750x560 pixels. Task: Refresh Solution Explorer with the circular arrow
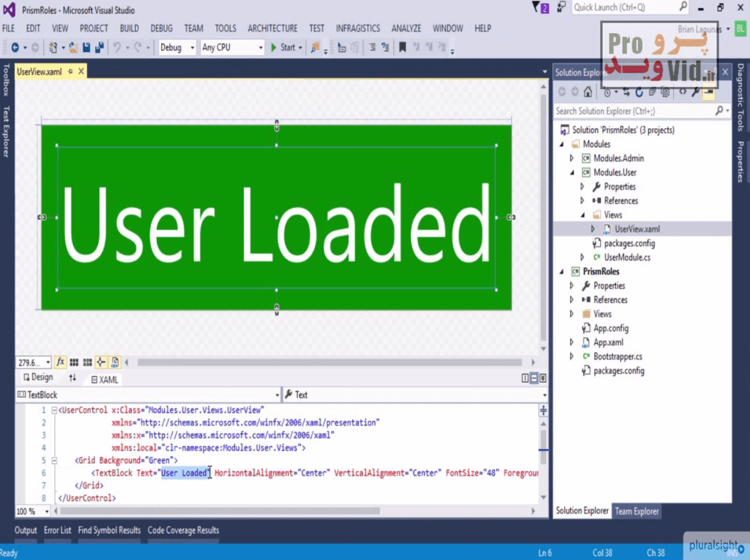tap(639, 92)
